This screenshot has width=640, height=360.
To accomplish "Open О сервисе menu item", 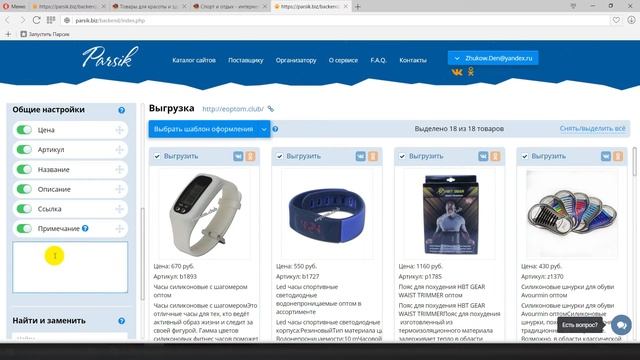I will [343, 60].
